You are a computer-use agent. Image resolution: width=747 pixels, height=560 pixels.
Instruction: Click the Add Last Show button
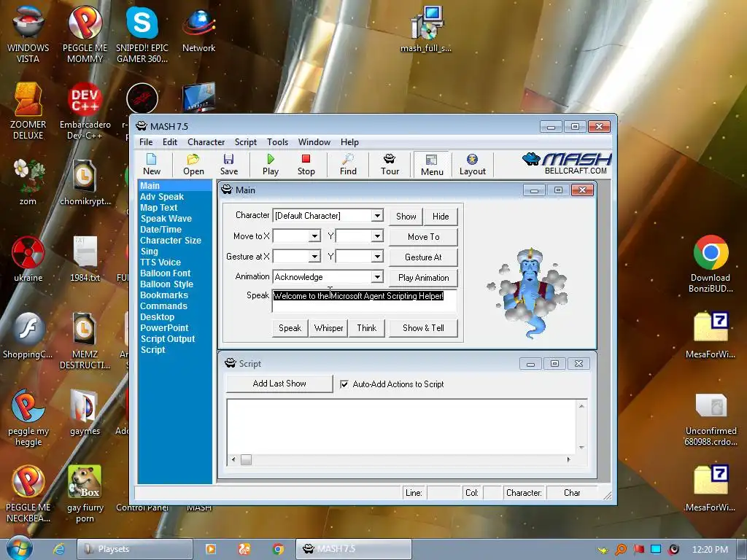coord(279,384)
